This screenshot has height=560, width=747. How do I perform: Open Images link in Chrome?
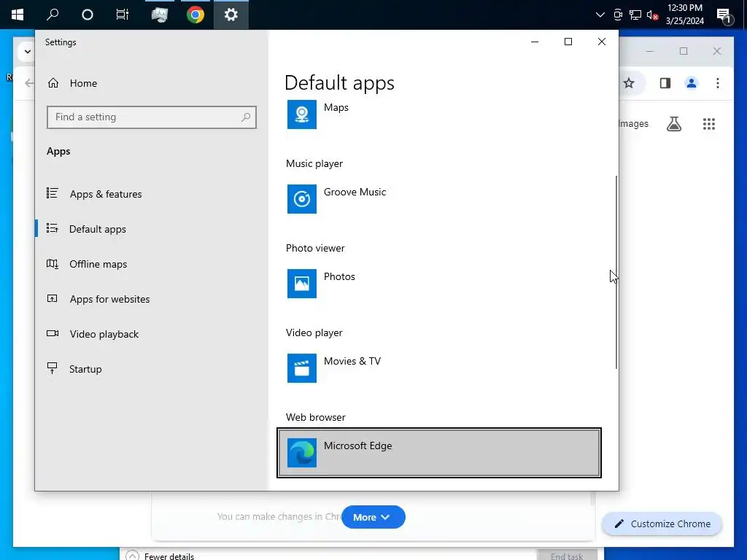634,124
